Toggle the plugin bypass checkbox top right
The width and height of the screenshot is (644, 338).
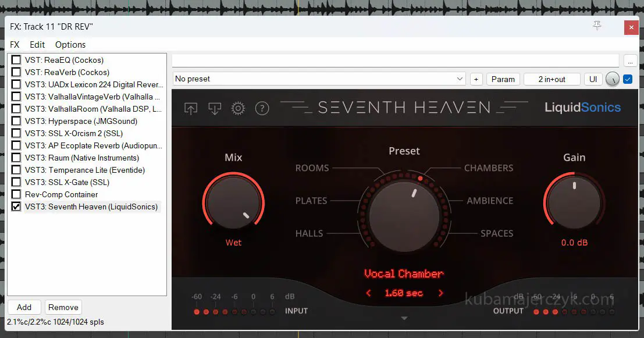coord(628,79)
